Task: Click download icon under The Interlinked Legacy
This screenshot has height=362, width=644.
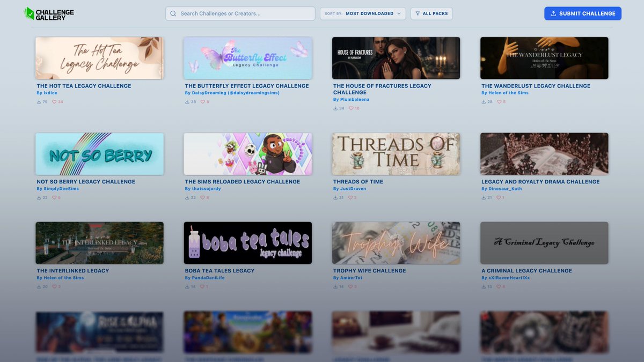Action: point(39,287)
